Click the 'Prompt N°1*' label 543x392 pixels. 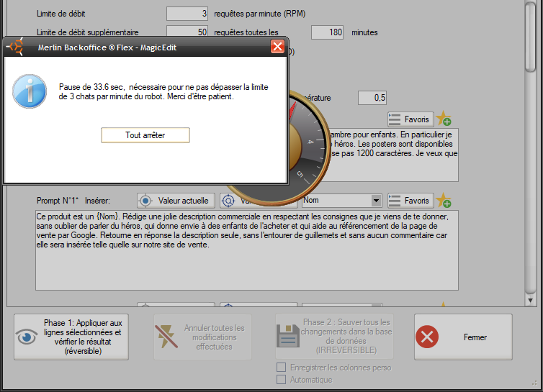(x=58, y=201)
